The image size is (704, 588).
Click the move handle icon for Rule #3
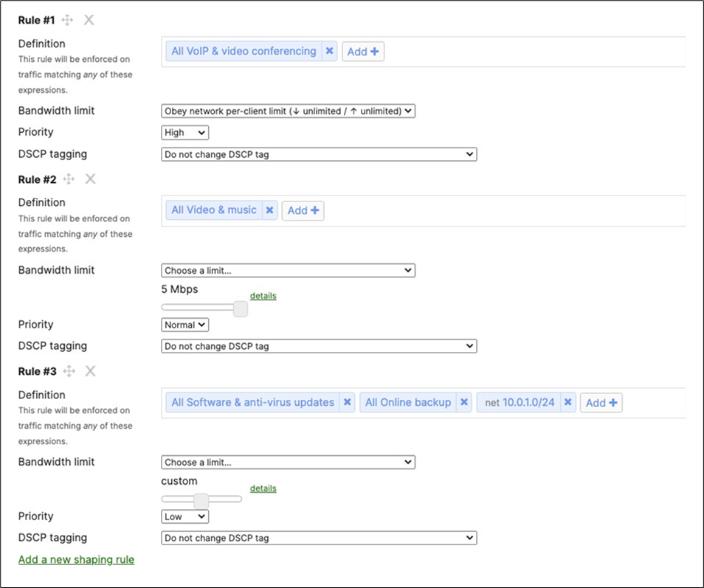point(69,371)
